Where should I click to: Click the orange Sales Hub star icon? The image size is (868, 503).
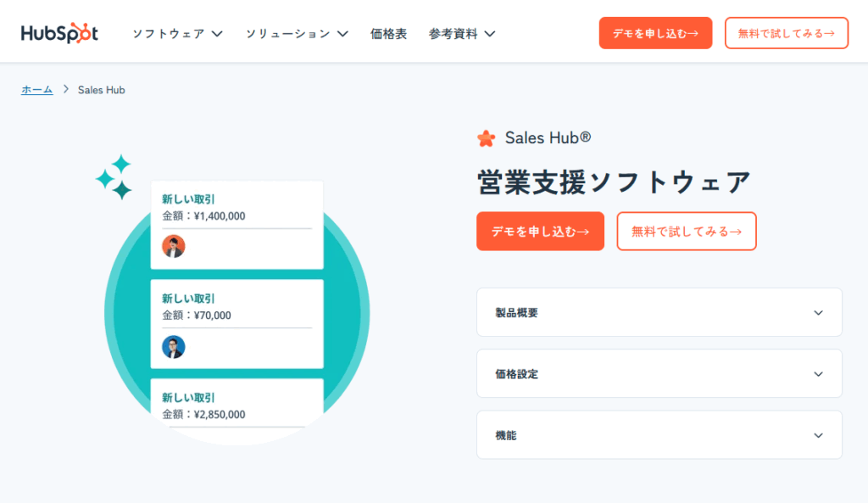click(486, 138)
